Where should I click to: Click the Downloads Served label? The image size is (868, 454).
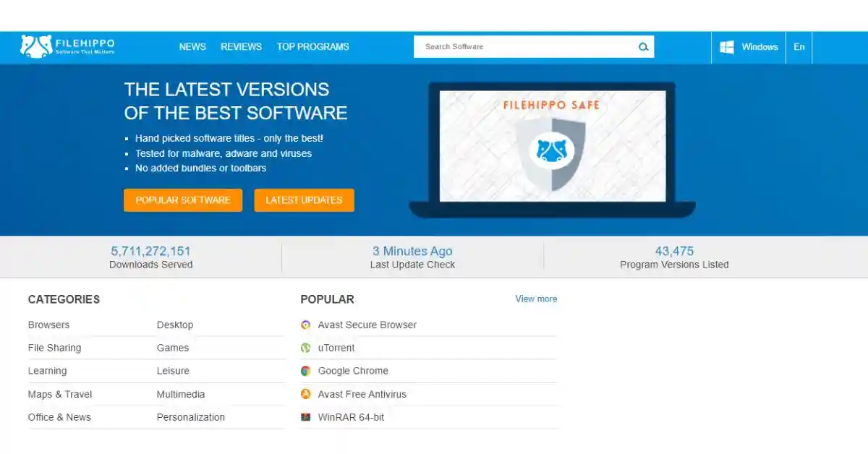click(150, 265)
